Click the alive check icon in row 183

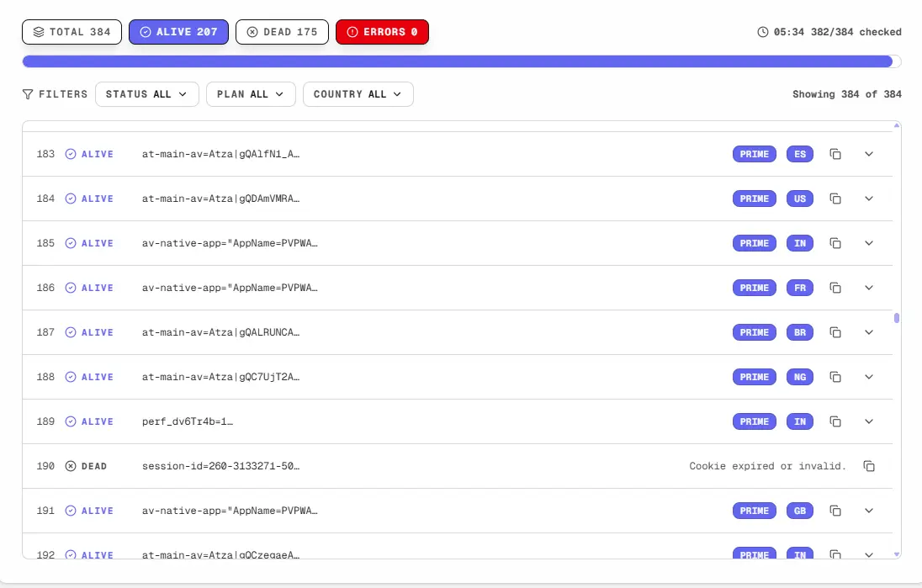[71, 154]
